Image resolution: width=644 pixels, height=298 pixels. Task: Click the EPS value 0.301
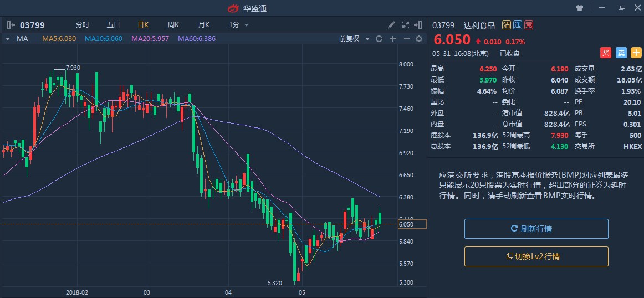pyautogui.click(x=633, y=125)
